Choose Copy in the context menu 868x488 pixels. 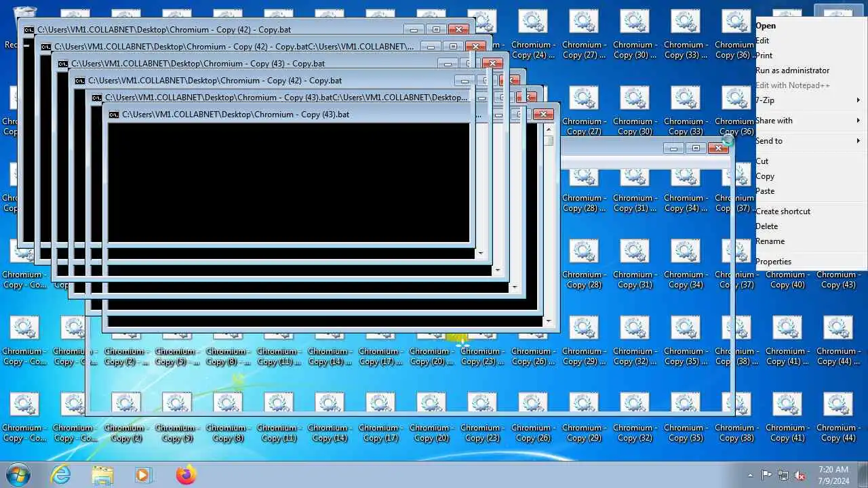[810, 176]
